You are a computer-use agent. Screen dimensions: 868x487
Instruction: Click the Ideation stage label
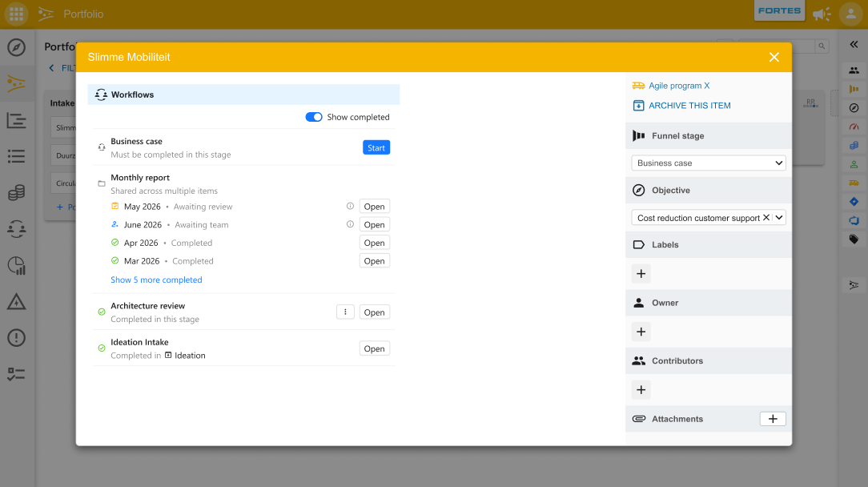pos(190,356)
